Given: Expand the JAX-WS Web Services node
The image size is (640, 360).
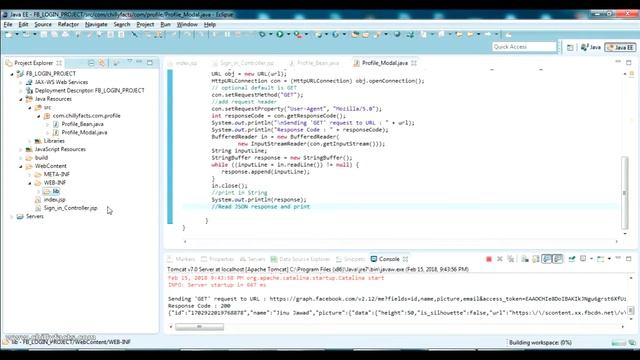Looking at the screenshot, I should 21,82.
